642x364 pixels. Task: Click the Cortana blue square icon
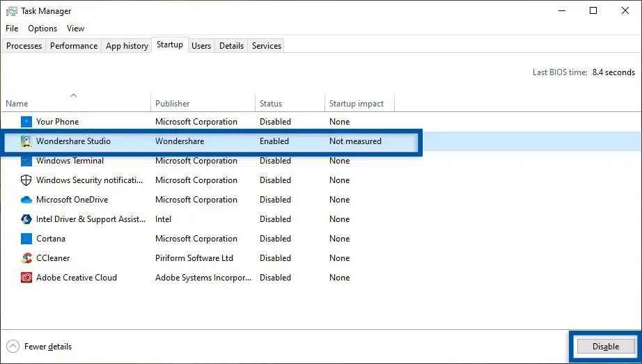point(26,239)
